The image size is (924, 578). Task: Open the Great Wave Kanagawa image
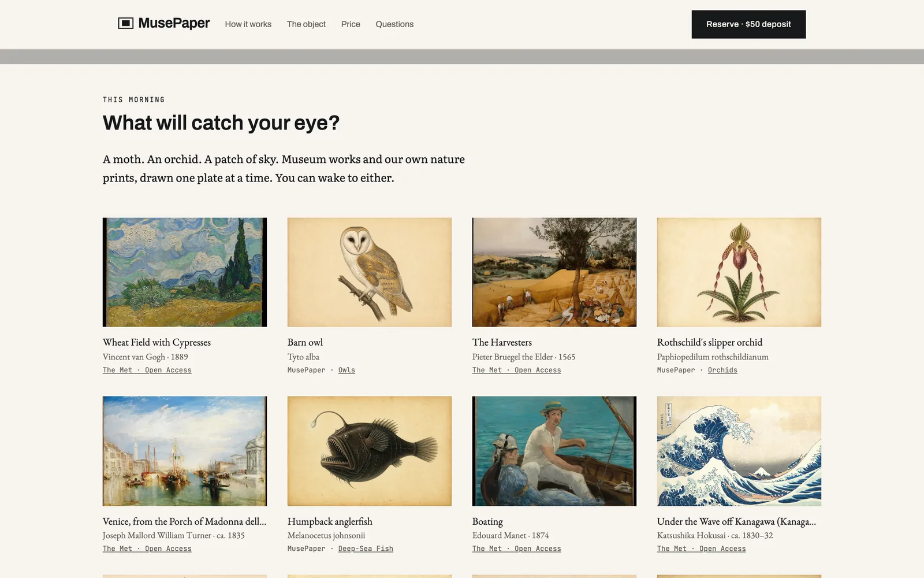click(739, 451)
